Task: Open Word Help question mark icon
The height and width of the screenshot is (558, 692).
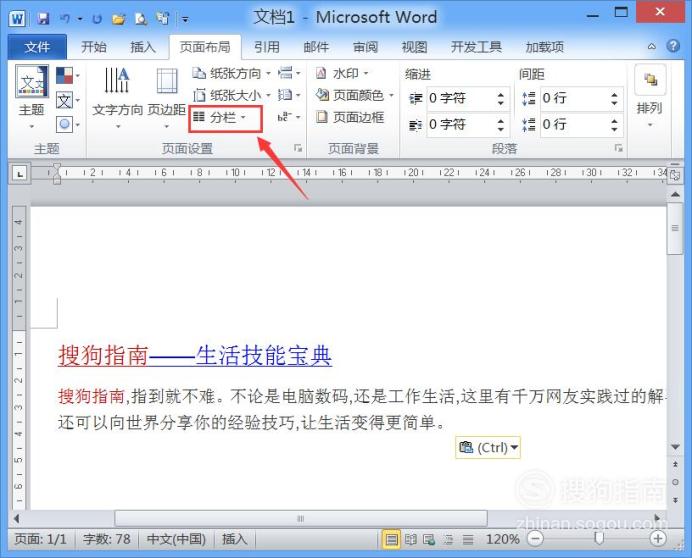Action: tap(673, 46)
